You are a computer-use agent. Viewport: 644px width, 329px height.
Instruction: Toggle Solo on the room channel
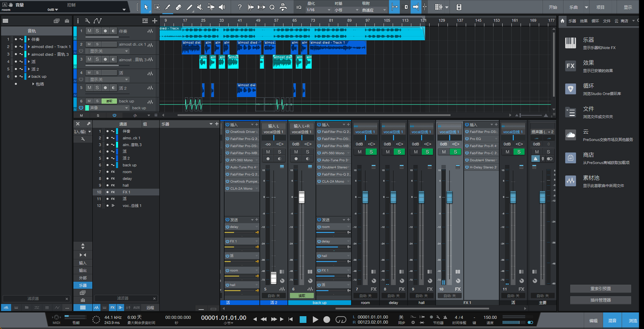pos(371,152)
